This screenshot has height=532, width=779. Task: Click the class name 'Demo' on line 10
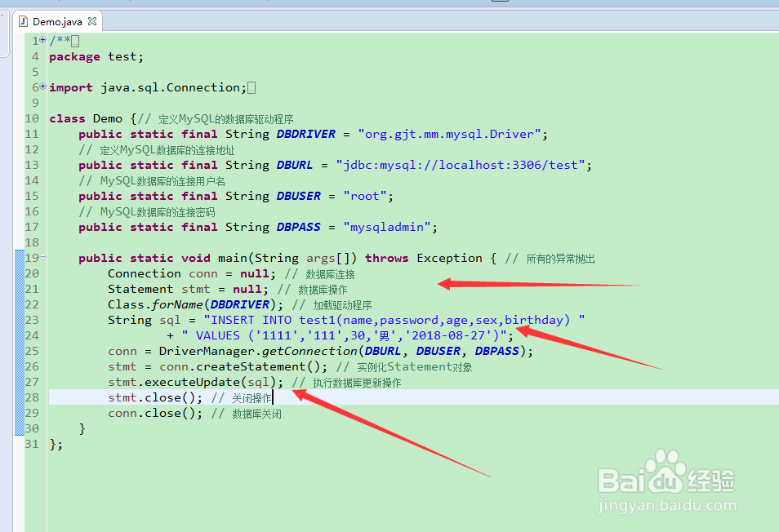[x=107, y=118]
